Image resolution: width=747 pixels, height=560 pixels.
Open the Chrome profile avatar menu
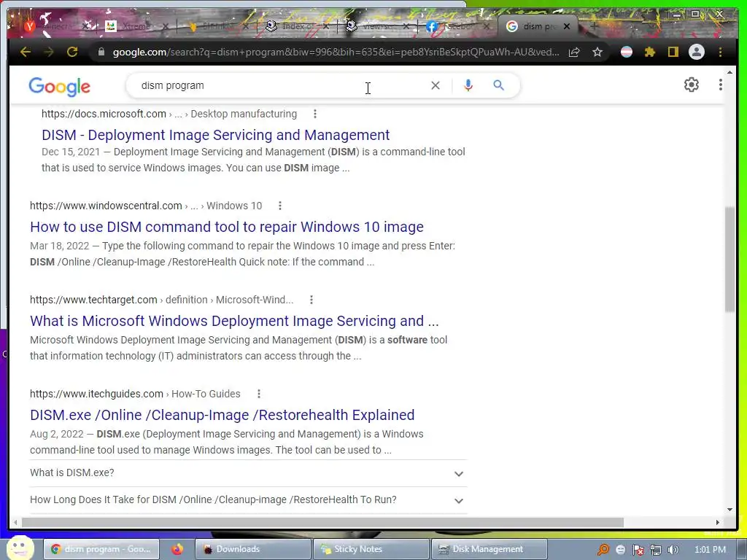tap(697, 52)
